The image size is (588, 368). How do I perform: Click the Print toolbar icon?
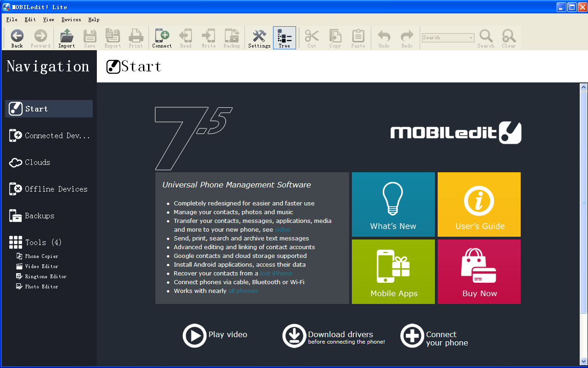(x=136, y=38)
